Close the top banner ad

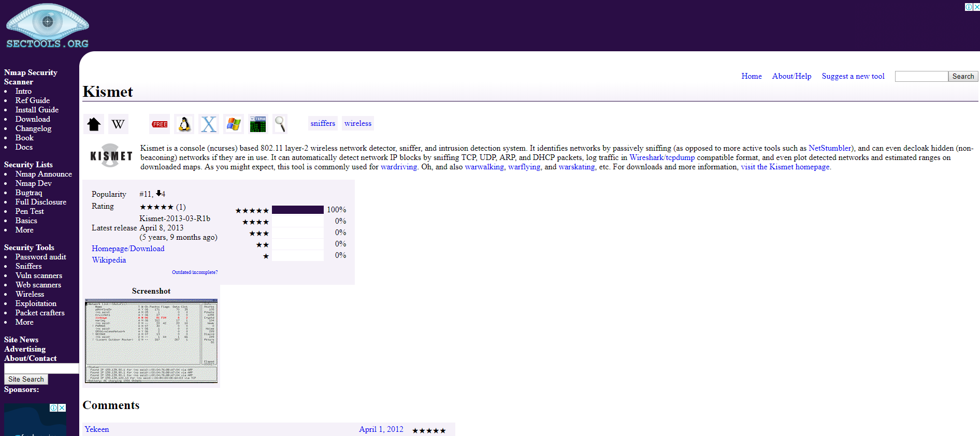[x=976, y=7]
